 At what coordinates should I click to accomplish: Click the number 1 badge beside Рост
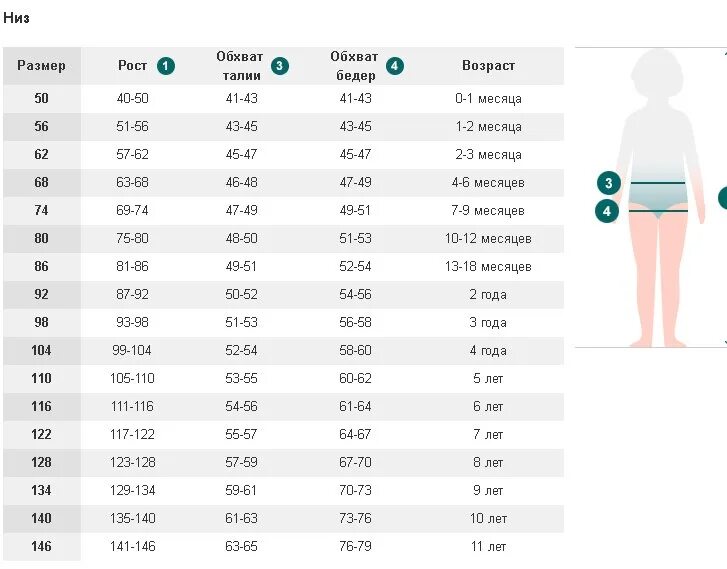point(166,66)
